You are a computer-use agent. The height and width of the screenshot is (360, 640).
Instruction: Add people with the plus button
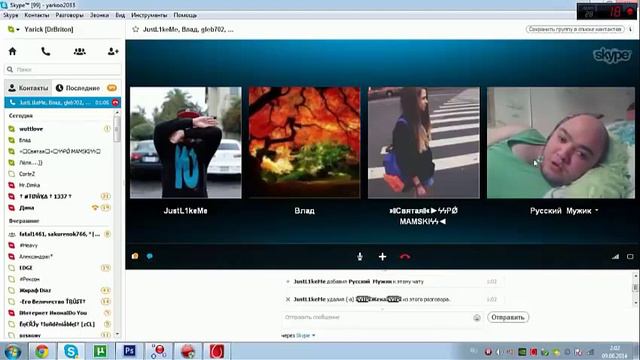click(x=382, y=257)
